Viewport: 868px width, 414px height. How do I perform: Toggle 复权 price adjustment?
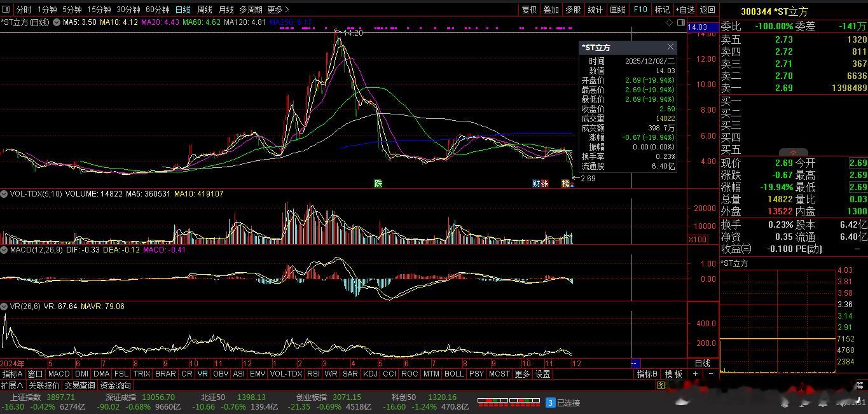529,10
